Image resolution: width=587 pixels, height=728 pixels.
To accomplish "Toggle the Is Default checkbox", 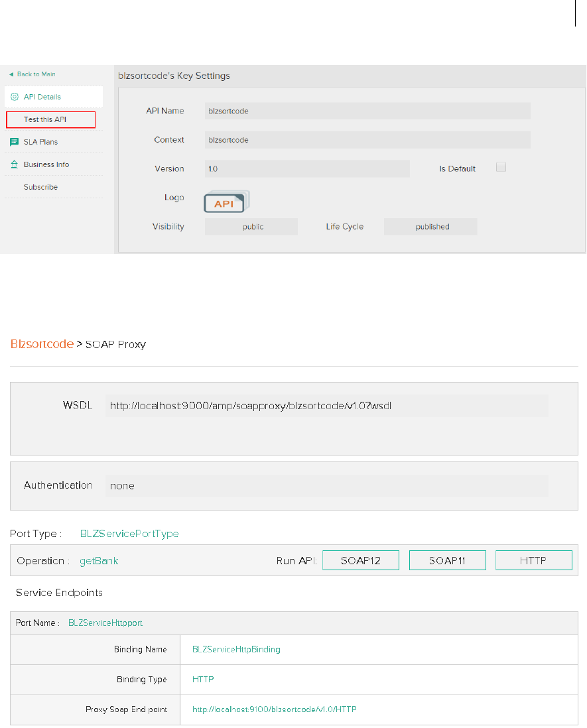I will pyautogui.click(x=501, y=168).
